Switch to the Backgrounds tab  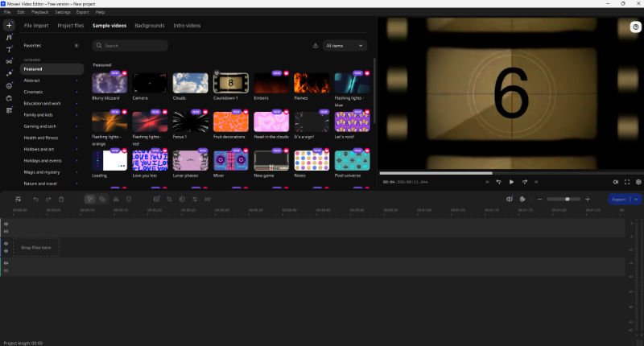click(150, 26)
